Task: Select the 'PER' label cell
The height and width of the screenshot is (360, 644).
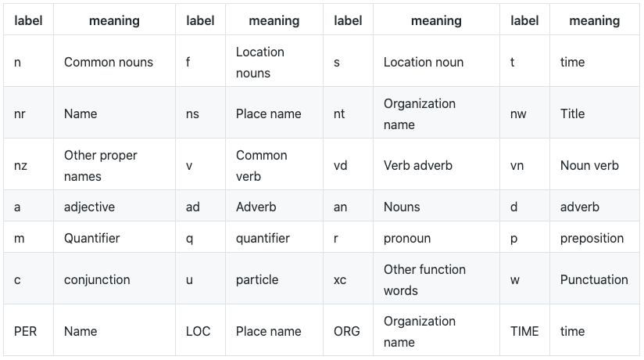Action: (26, 331)
